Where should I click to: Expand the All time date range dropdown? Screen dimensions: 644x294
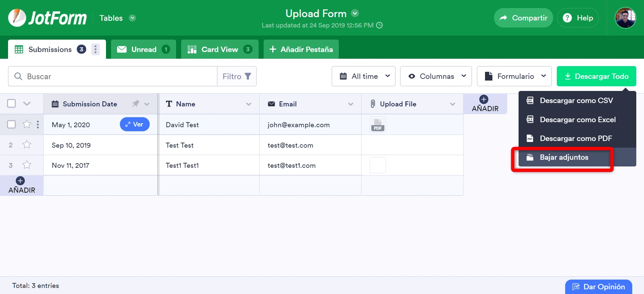point(364,76)
